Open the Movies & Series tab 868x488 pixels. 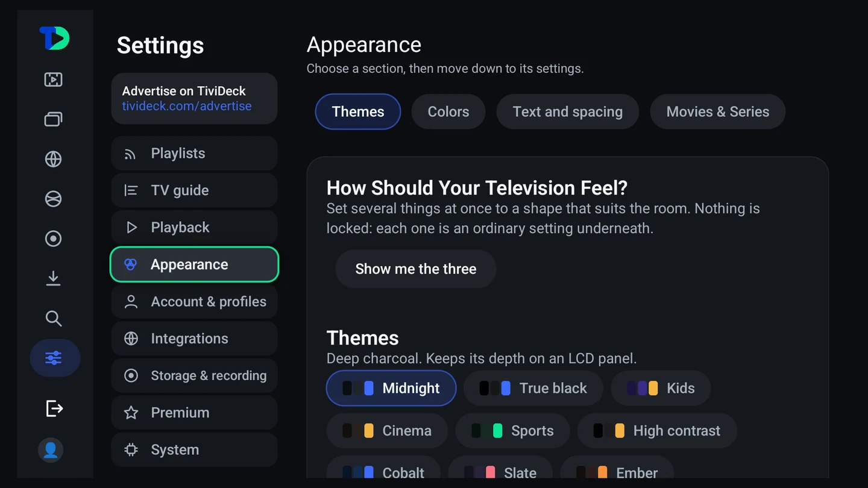tap(718, 111)
